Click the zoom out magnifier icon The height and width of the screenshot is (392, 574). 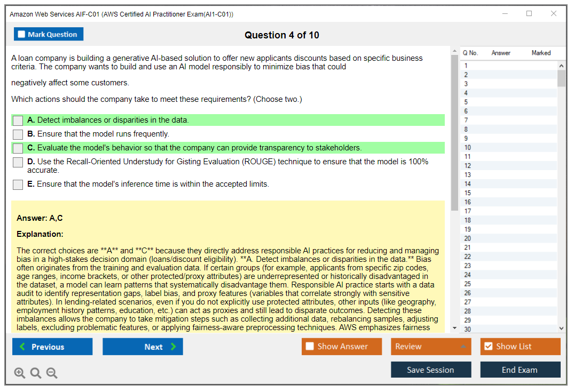point(52,373)
